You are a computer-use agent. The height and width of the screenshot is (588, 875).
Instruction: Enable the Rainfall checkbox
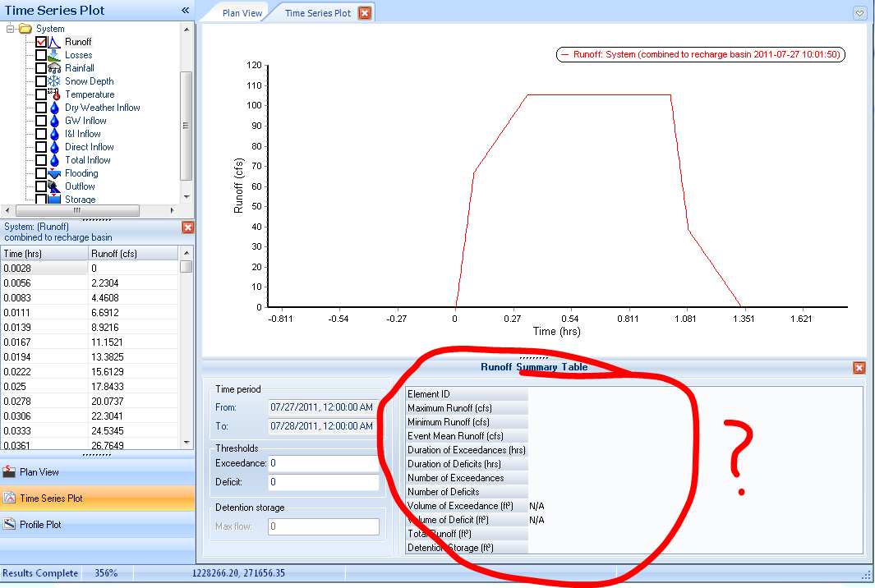coord(41,68)
